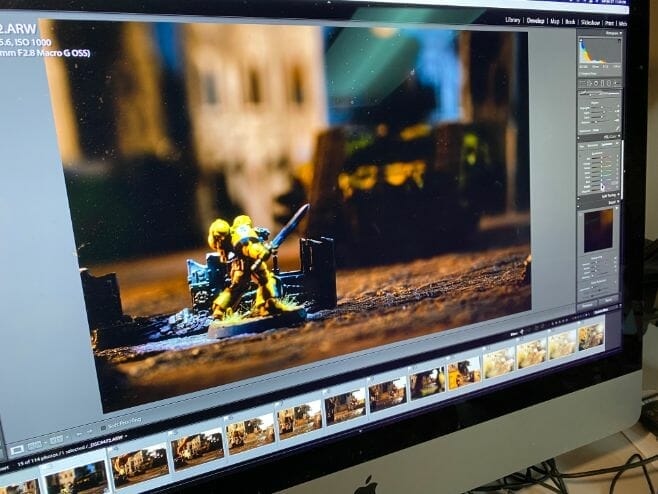Viewport: 658px width, 494px height.
Task: Switch to the Print module
Action: (609, 23)
